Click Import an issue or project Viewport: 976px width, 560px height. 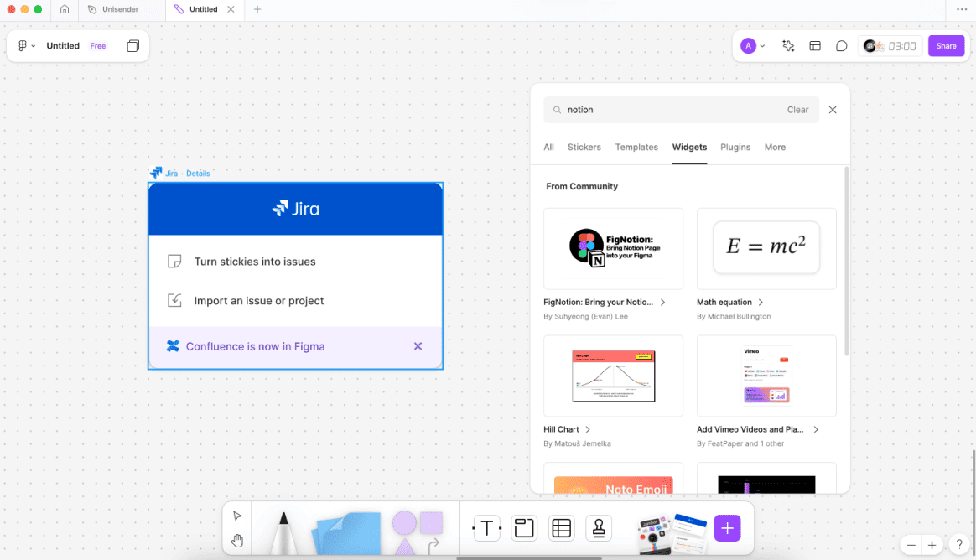pyautogui.click(x=259, y=300)
